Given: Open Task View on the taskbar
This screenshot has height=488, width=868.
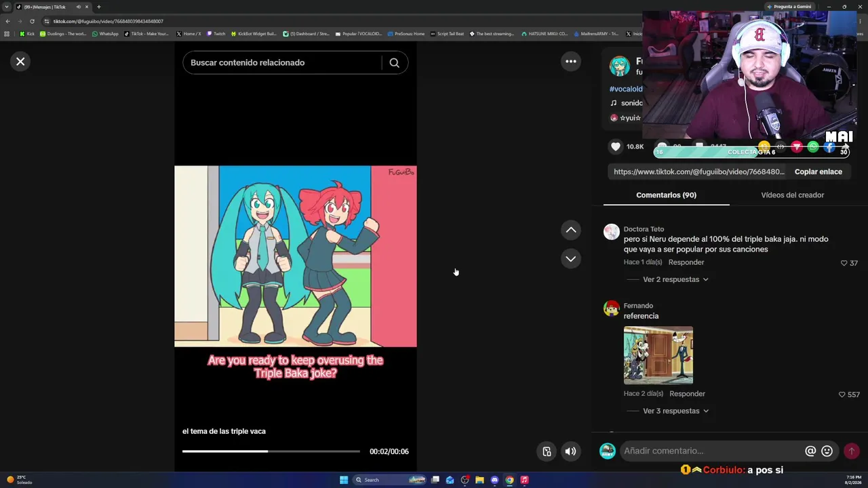Looking at the screenshot, I should click(435, 480).
